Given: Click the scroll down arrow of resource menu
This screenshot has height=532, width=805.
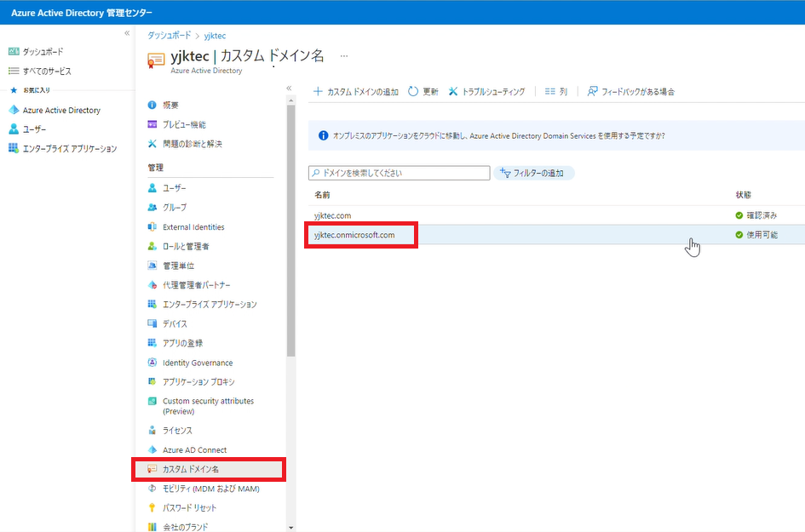Looking at the screenshot, I should (x=291, y=528).
